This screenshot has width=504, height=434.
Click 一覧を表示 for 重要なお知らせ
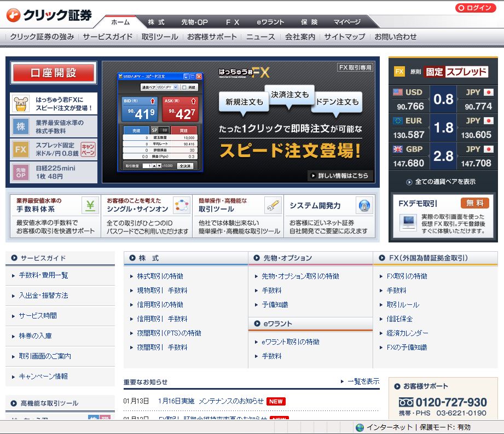point(363,381)
